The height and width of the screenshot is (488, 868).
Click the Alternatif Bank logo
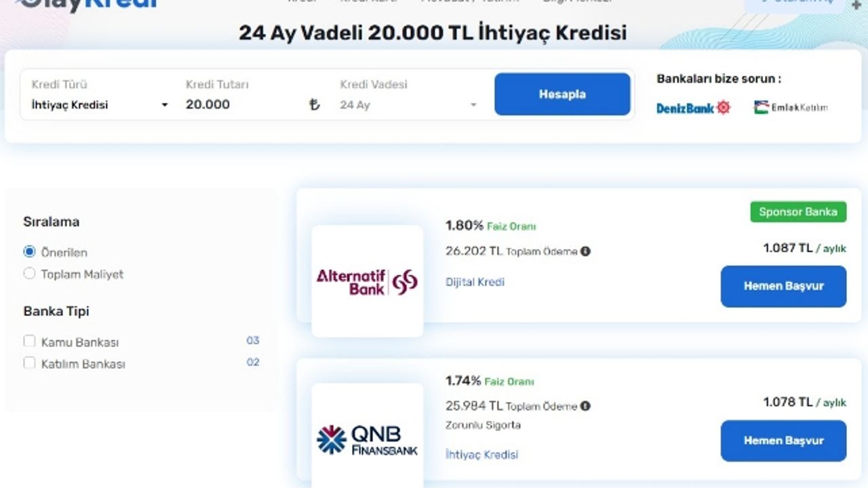367,281
